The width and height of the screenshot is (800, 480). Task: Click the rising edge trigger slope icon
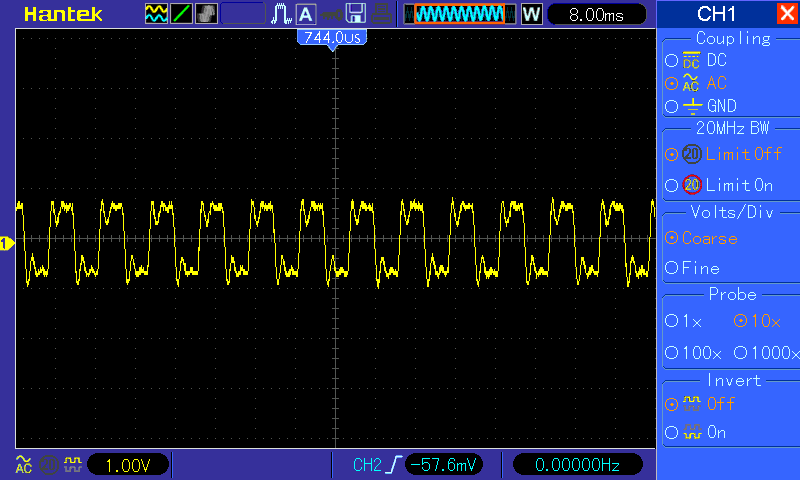click(393, 465)
